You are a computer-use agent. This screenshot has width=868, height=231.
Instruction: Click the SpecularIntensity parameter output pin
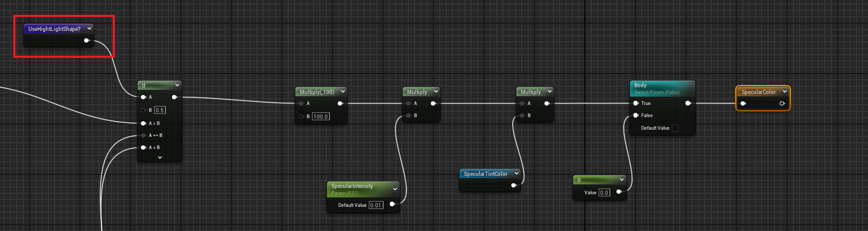(x=392, y=204)
